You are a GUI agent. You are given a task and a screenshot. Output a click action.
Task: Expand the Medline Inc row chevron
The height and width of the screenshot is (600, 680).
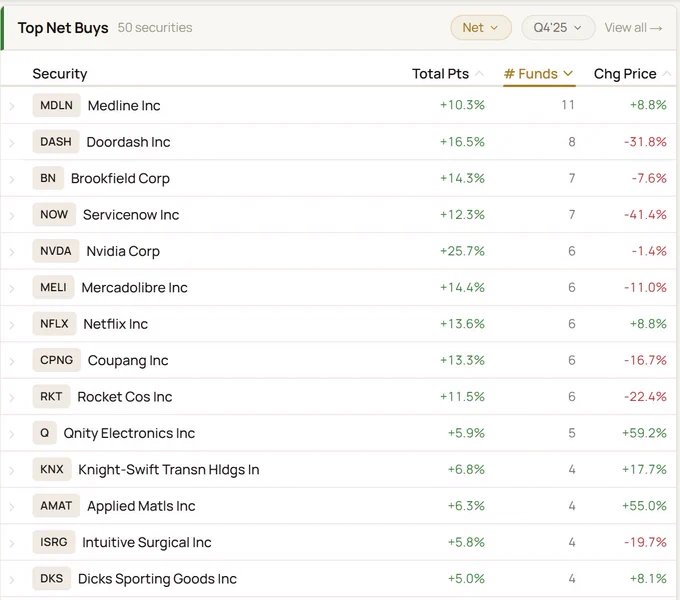point(12,106)
